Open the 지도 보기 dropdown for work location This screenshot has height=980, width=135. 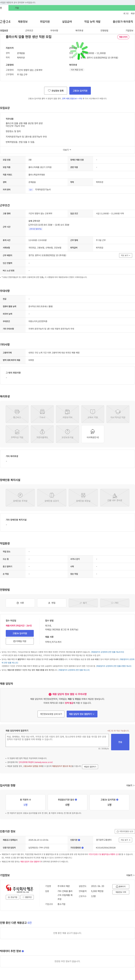(125, 255)
